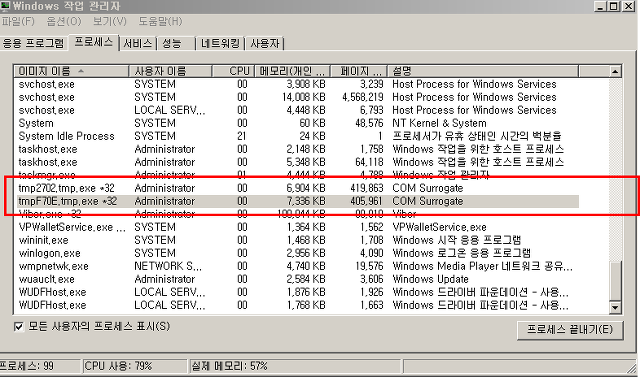Select taskhost.exe row with 5,348 KB
The width and height of the screenshot is (640, 377).
tap(298, 162)
